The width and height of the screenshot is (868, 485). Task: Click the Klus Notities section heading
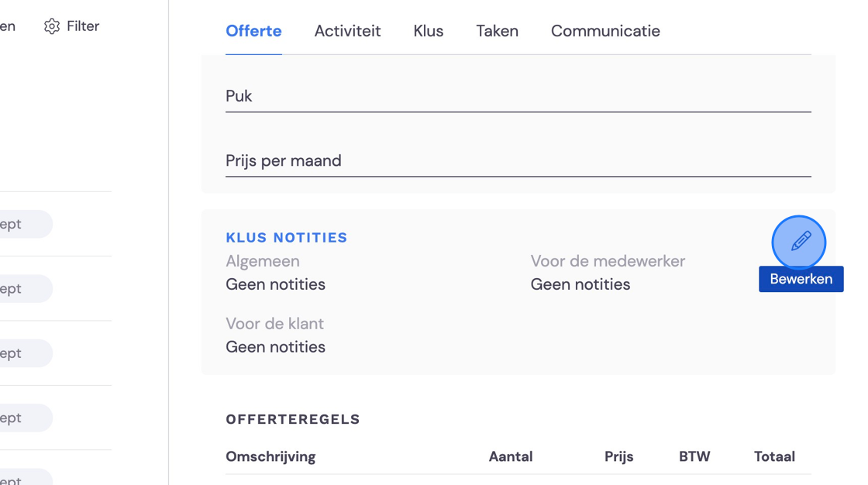pyautogui.click(x=287, y=238)
